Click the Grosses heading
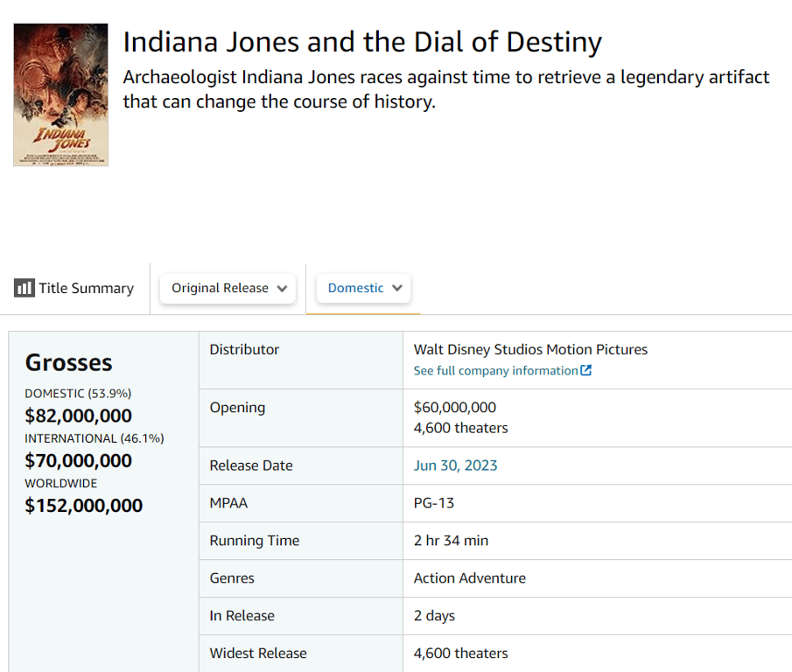Image resolution: width=792 pixels, height=672 pixels. click(x=68, y=362)
